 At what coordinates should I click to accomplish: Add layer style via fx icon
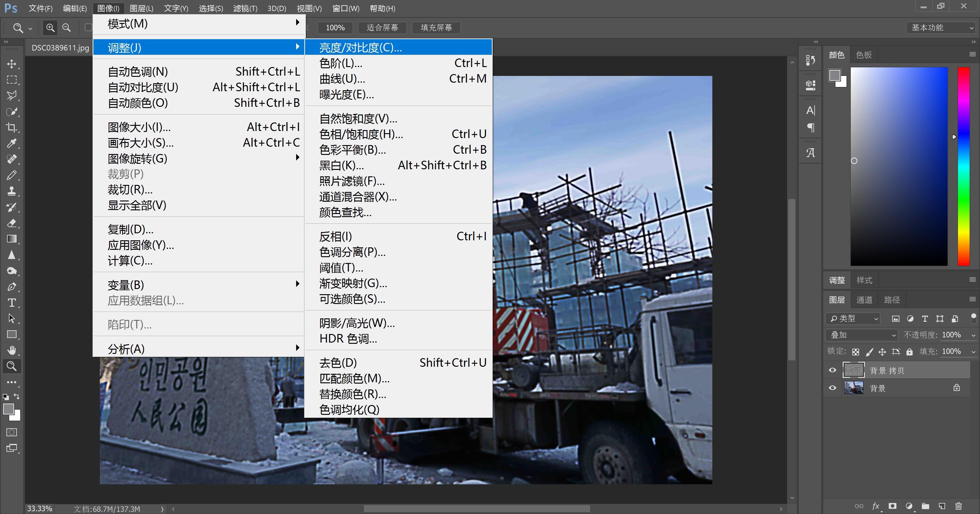click(876, 506)
